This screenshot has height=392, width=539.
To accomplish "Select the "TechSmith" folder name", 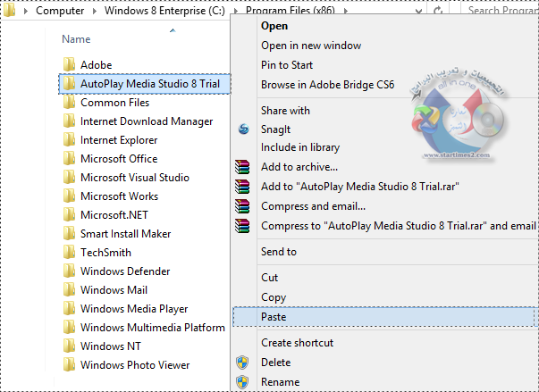I will point(105,253).
